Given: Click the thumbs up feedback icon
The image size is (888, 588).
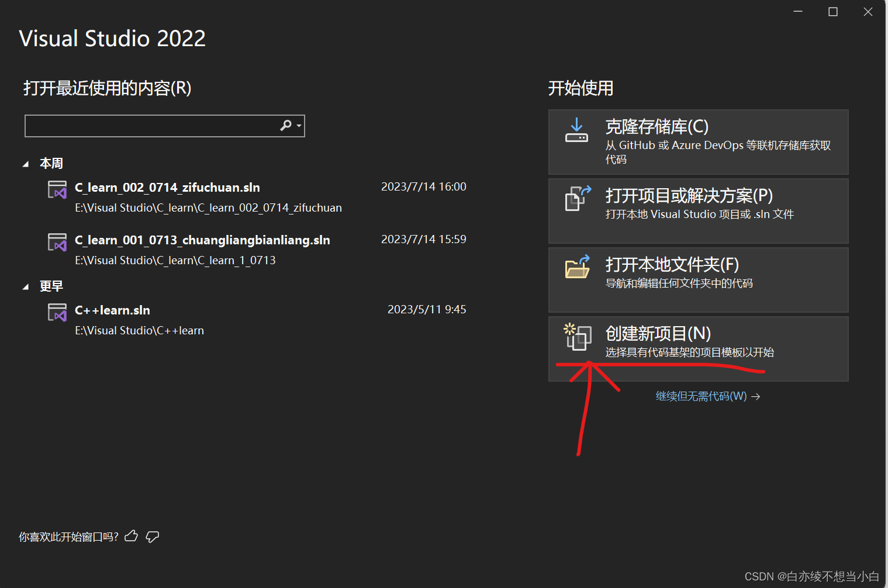Looking at the screenshot, I should pos(130,535).
